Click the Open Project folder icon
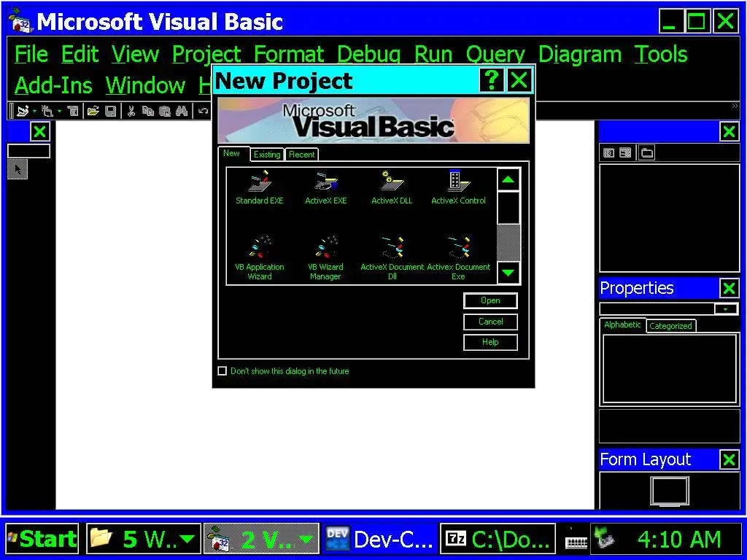Viewport: 747px width, 560px height. 93,112
